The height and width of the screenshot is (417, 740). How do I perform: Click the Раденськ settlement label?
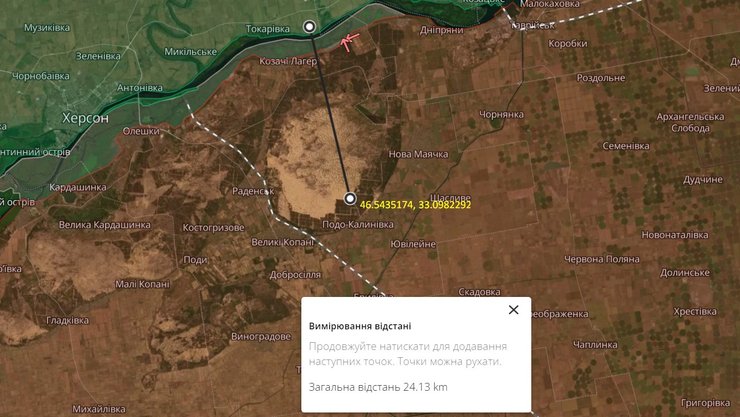click(x=252, y=191)
